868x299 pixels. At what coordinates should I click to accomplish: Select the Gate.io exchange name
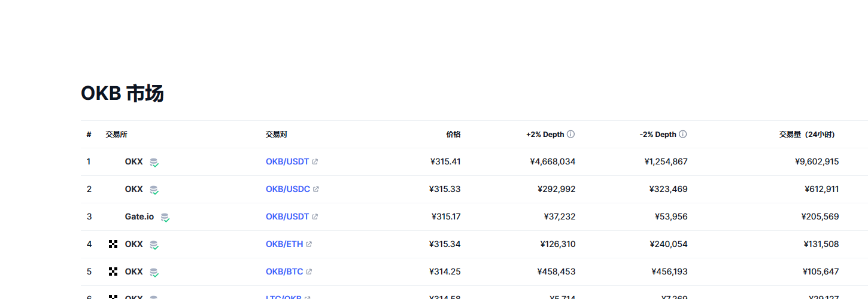click(139, 216)
